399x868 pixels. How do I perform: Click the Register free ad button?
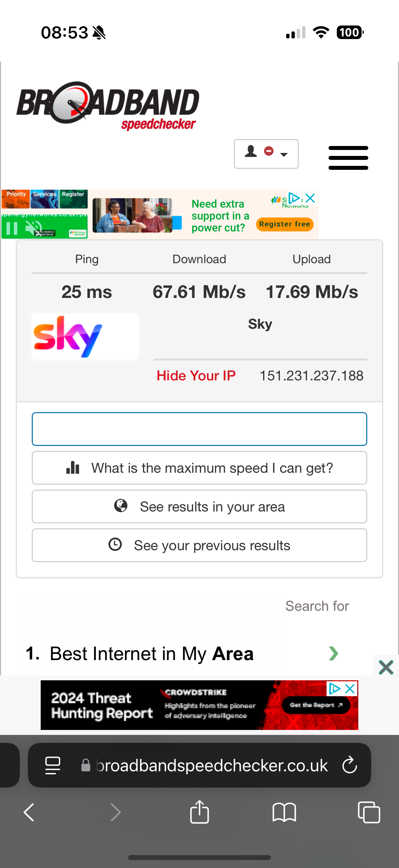tap(285, 224)
